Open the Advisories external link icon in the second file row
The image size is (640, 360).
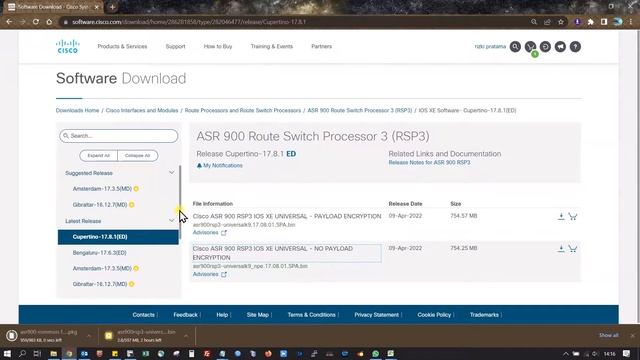[224, 274]
